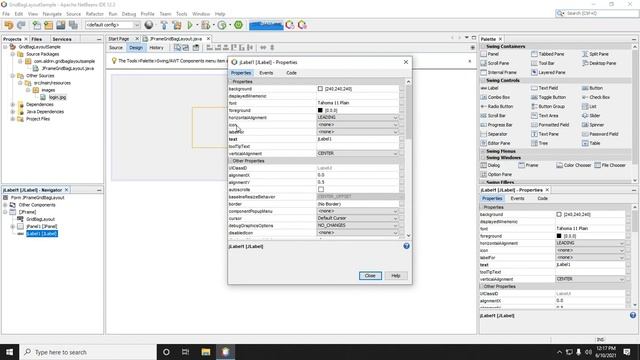Image resolution: width=640 pixels, height=360 pixels.
Task: Toggle autoscrolls checkbox in Properties dialog
Action: [x=321, y=189]
